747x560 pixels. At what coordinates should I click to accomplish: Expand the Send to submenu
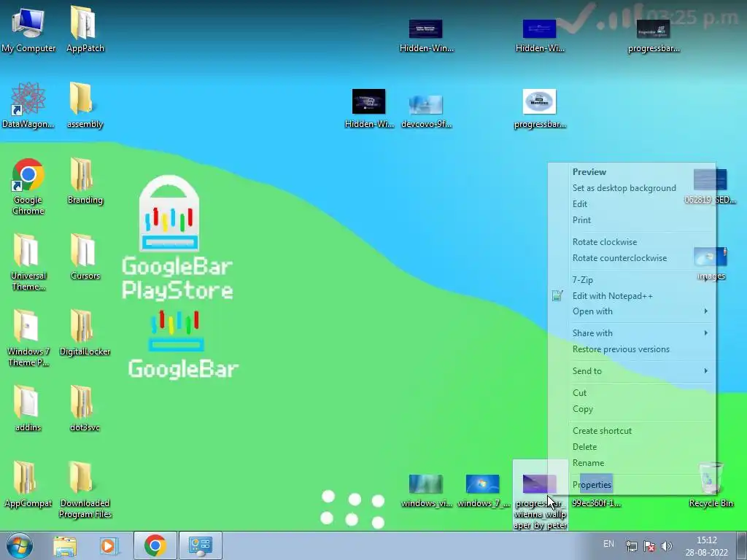[x=632, y=371]
